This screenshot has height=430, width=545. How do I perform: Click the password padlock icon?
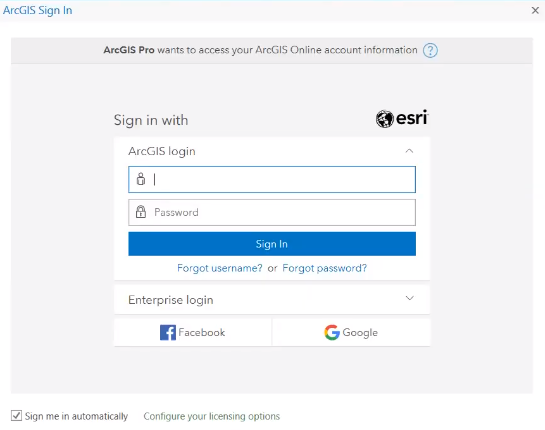[141, 212]
